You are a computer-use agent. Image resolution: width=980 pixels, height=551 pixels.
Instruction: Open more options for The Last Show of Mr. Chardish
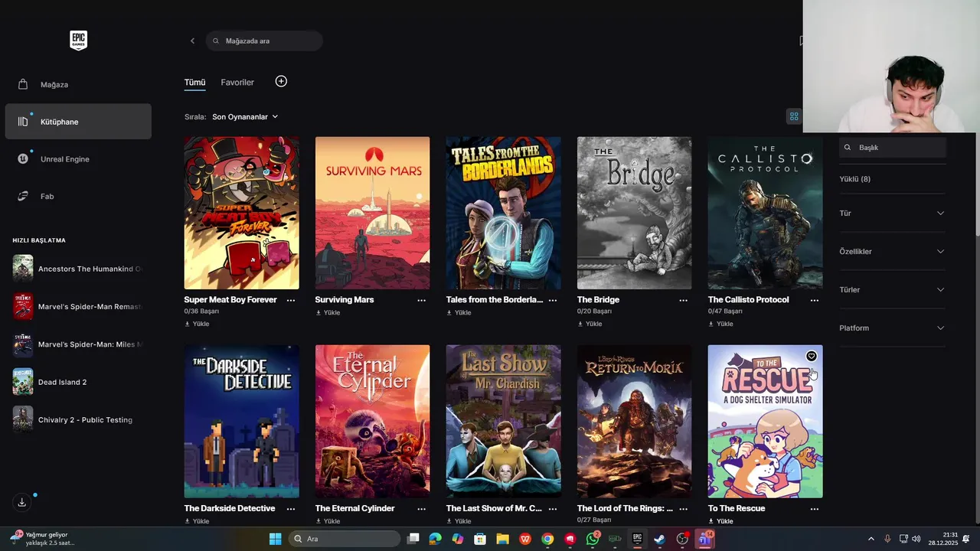click(x=553, y=508)
